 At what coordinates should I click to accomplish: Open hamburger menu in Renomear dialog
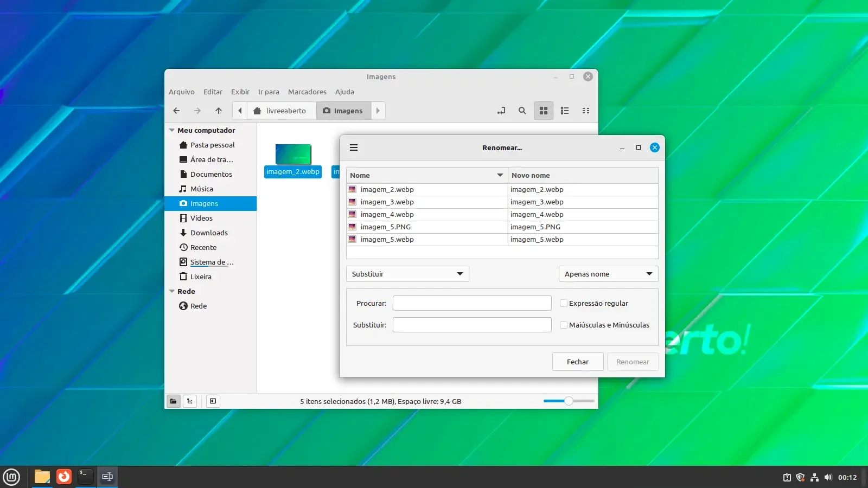click(354, 147)
